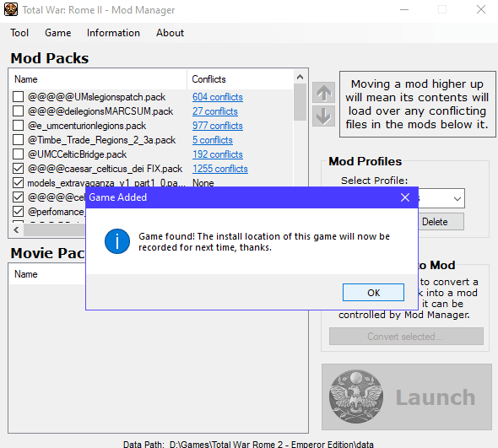The image size is (498, 448).
Task: Select @@@@@UMslegionspatch.pack row name
Action: pos(96,97)
